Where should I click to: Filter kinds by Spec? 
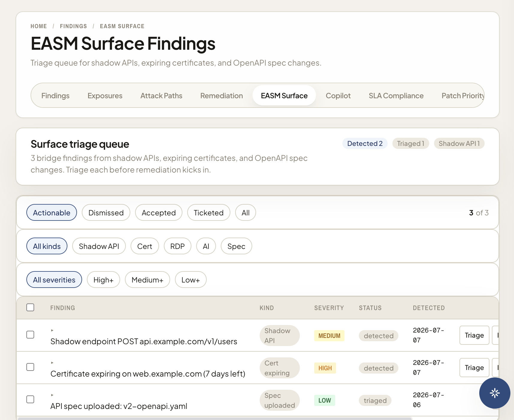pos(236,246)
